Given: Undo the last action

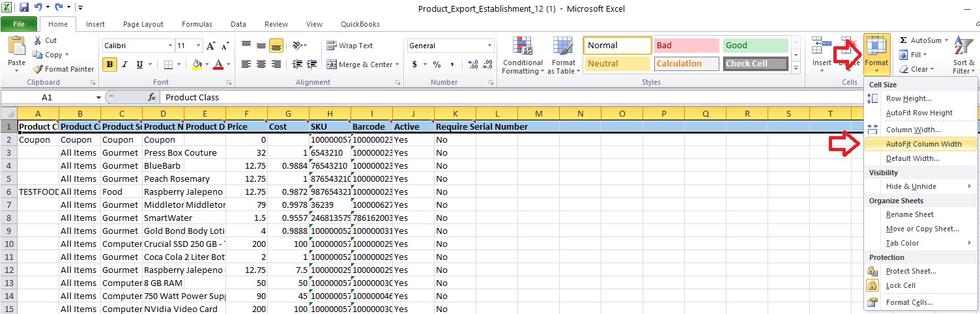Looking at the screenshot, I should 38,8.
